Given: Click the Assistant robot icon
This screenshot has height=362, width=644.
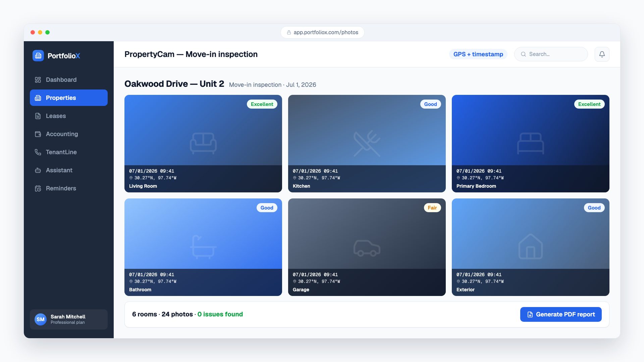Looking at the screenshot, I should [x=38, y=170].
